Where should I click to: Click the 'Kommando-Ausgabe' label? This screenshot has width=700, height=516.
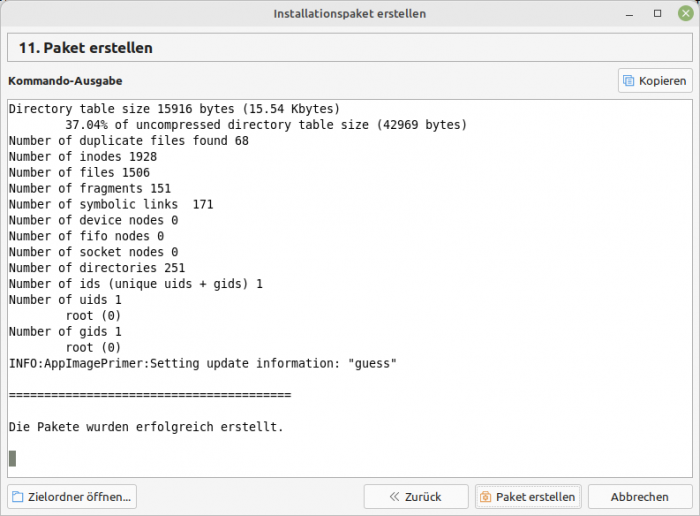65,80
